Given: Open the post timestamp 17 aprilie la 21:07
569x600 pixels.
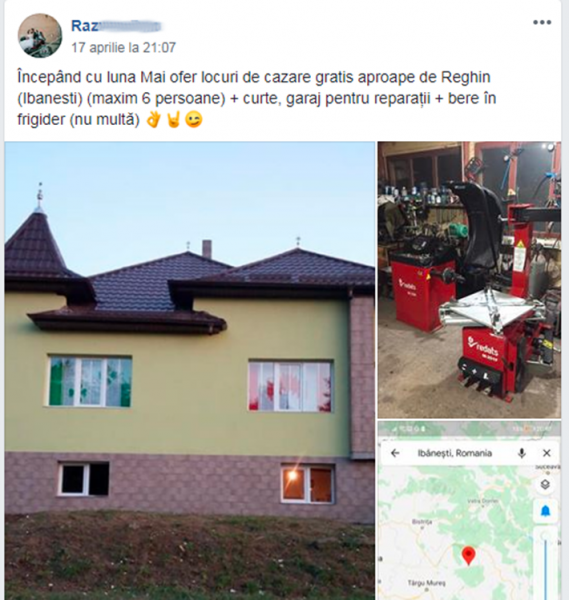Looking at the screenshot, I should point(124,47).
